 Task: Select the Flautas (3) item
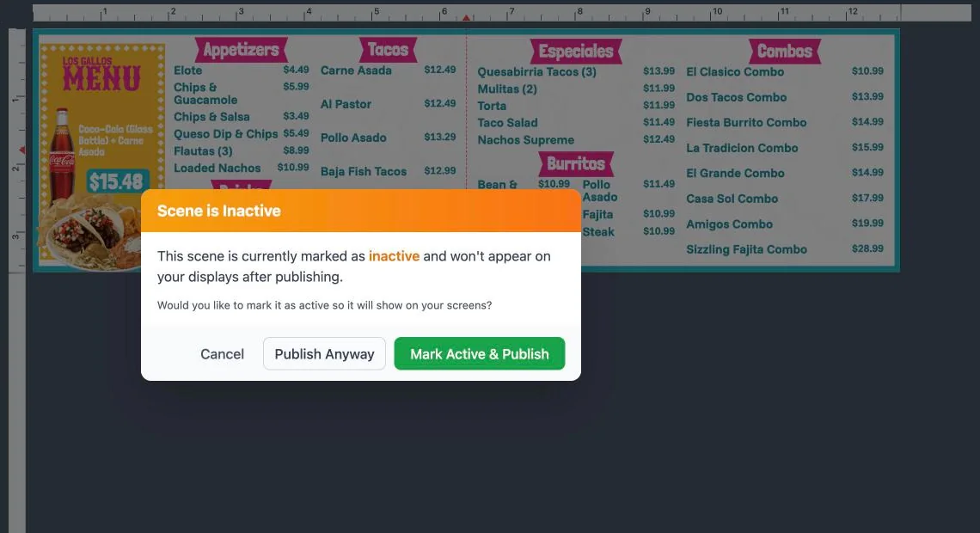(x=203, y=151)
